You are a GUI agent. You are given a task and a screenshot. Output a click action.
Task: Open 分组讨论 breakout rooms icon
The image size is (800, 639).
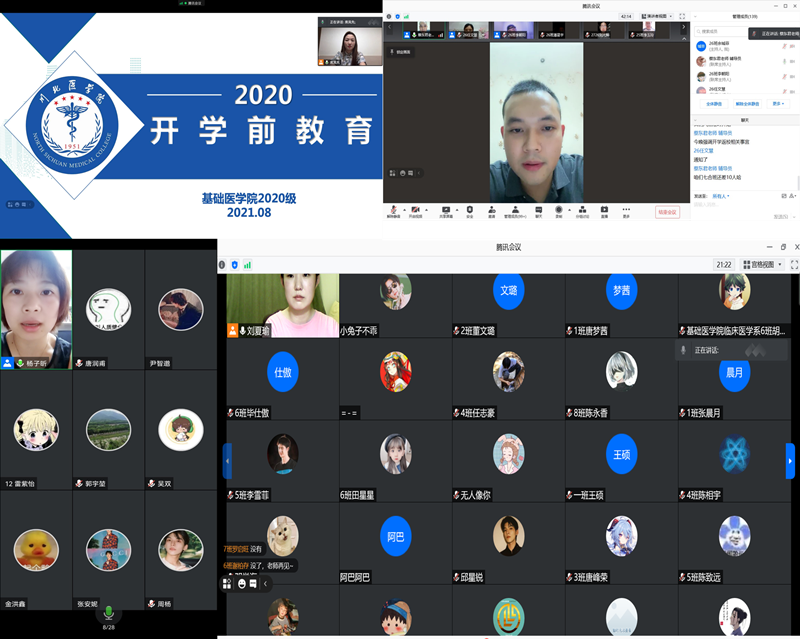tap(582, 212)
